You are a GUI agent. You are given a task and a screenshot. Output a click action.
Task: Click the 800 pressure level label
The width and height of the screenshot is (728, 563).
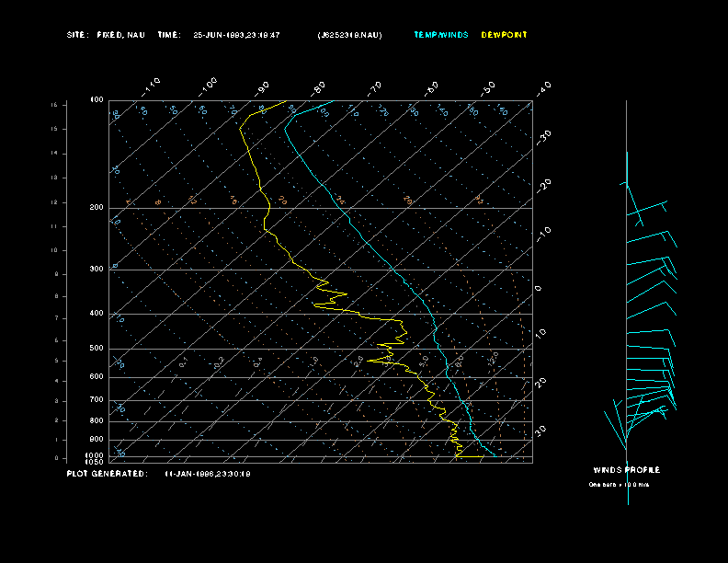tap(97, 420)
